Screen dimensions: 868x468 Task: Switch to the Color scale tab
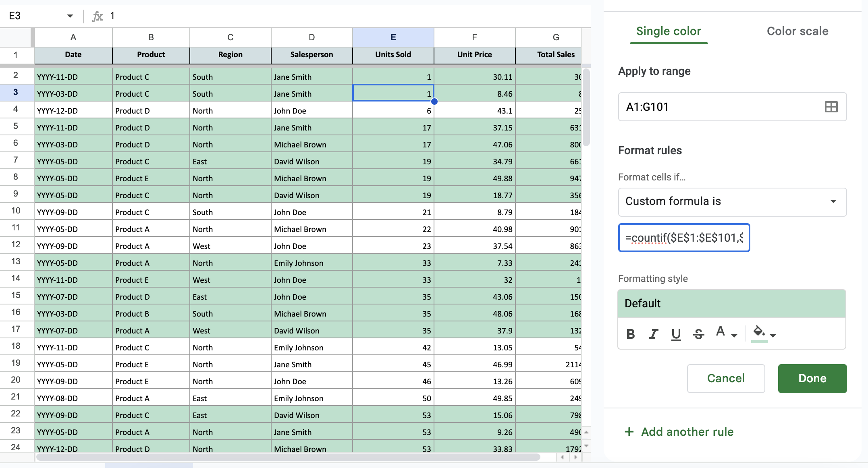(x=797, y=31)
